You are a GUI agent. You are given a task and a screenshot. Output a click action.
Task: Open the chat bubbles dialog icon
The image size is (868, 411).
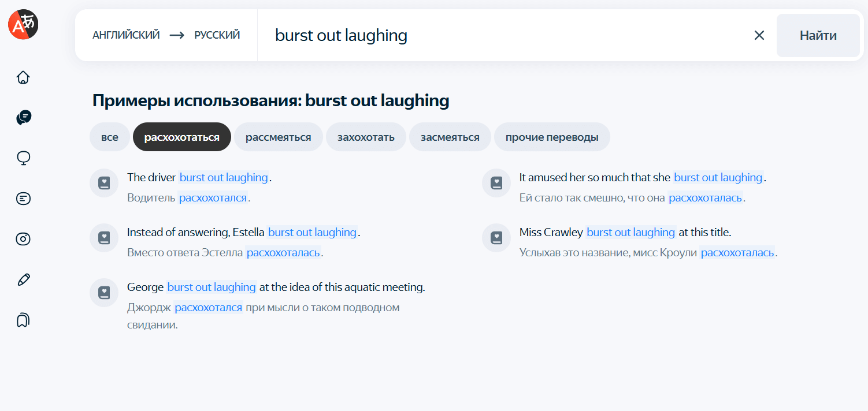pos(23,118)
